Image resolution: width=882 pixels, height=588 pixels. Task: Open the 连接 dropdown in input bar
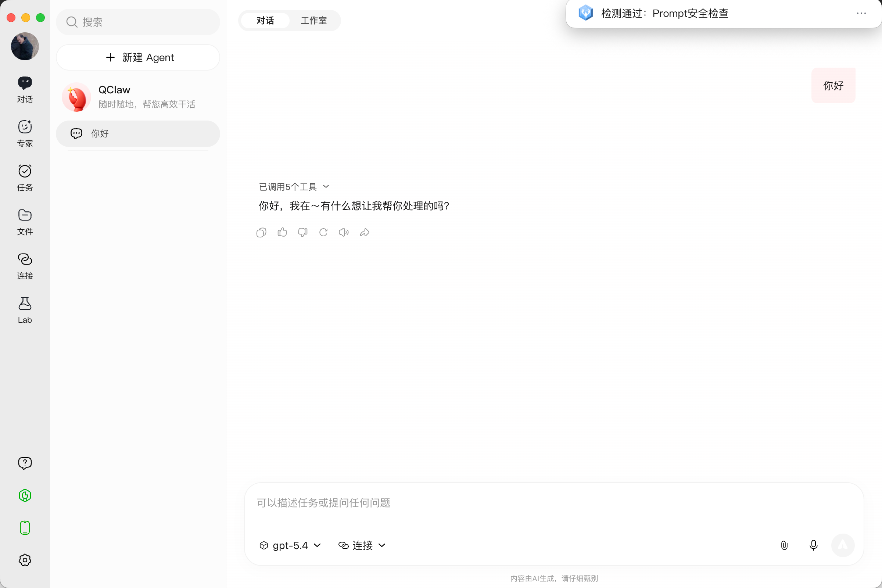pyautogui.click(x=362, y=545)
